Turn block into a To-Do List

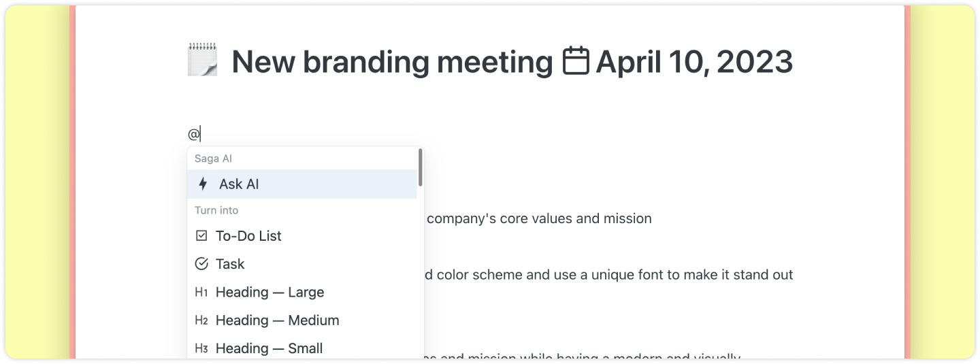point(248,236)
